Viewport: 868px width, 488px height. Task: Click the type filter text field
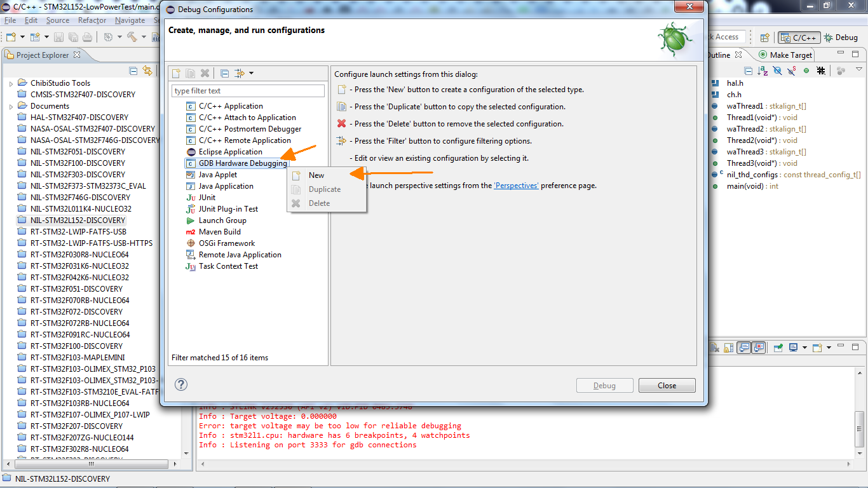248,91
